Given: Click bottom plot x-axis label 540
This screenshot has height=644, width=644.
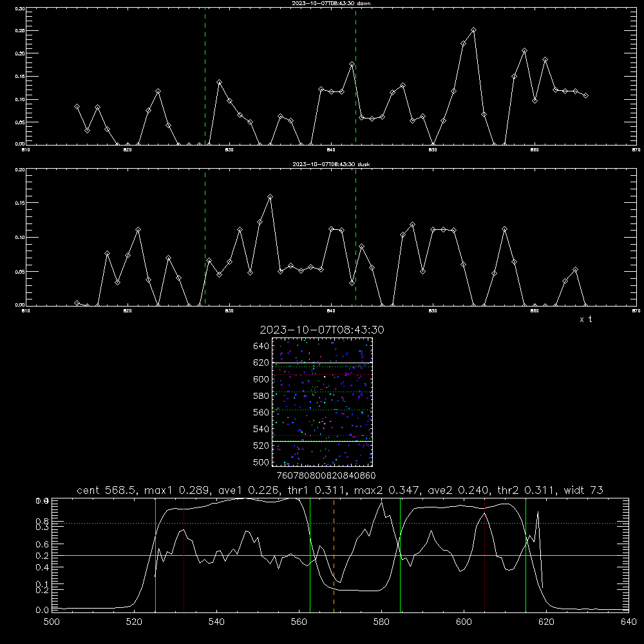Looking at the screenshot, I should (216, 622).
